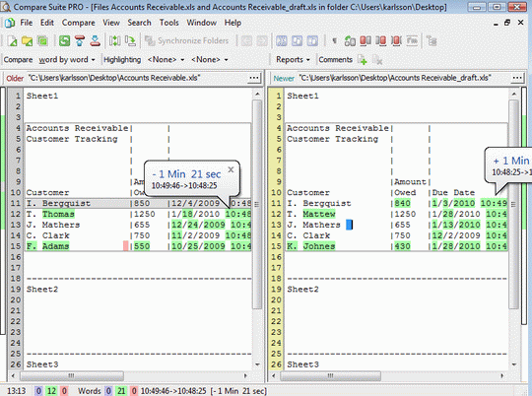Click the green stacked-files toolbar icon

click(x=42, y=41)
